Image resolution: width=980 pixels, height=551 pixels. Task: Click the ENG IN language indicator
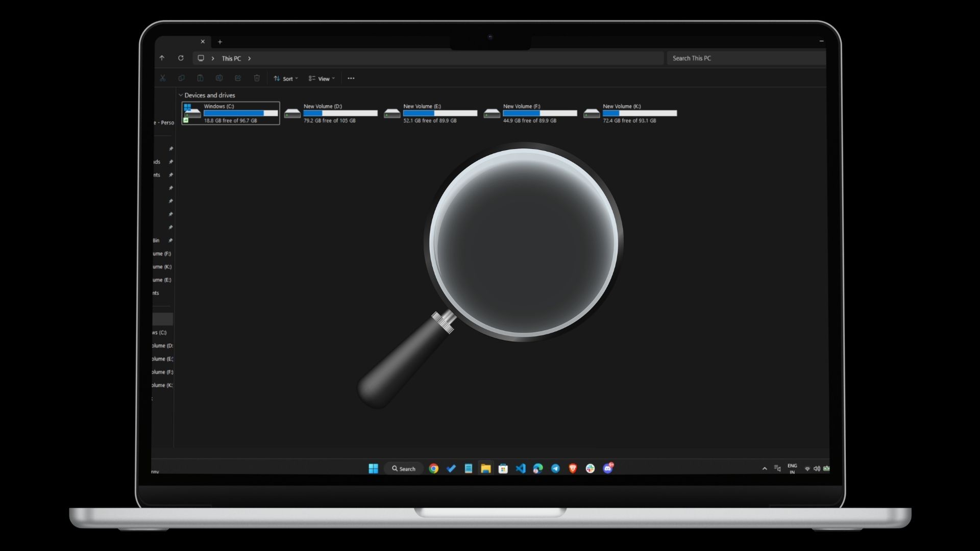point(792,468)
